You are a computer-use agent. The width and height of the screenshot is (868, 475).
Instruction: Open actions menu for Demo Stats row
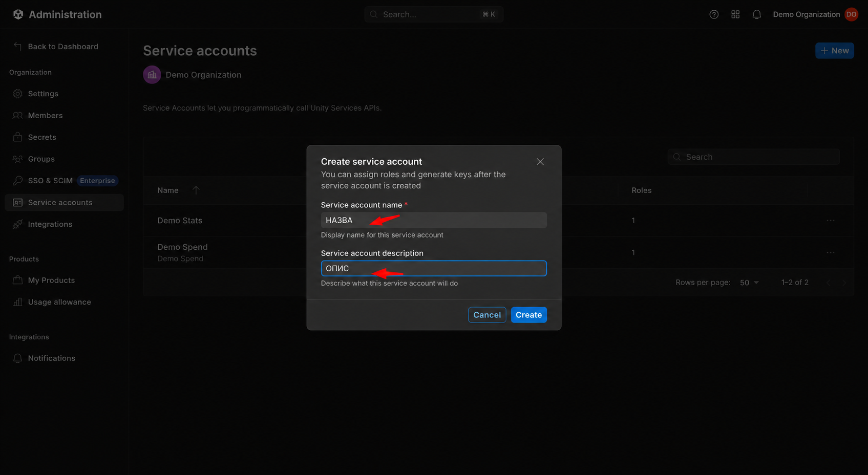click(x=831, y=221)
